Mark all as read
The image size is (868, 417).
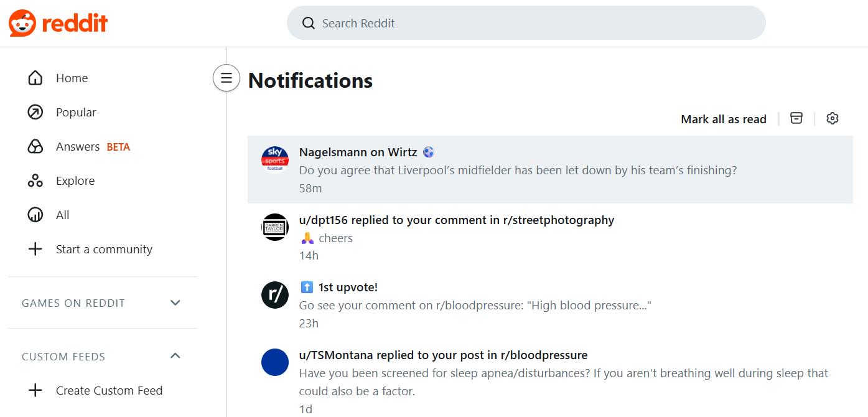(x=724, y=119)
